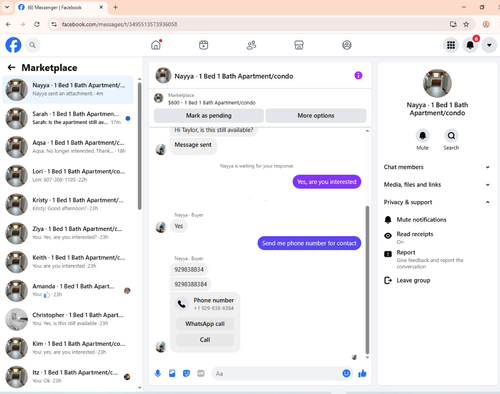
Task: Select the Nayya conversation
Action: click(x=68, y=89)
